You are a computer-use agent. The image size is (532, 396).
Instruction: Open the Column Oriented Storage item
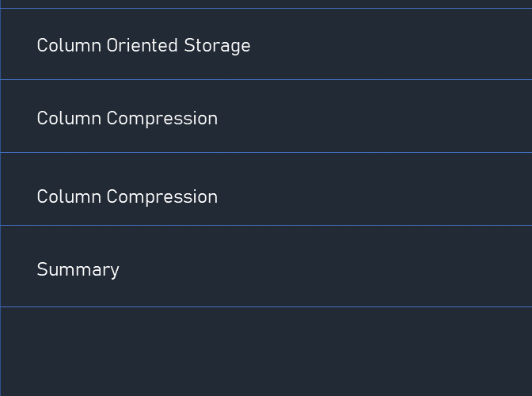coord(266,44)
